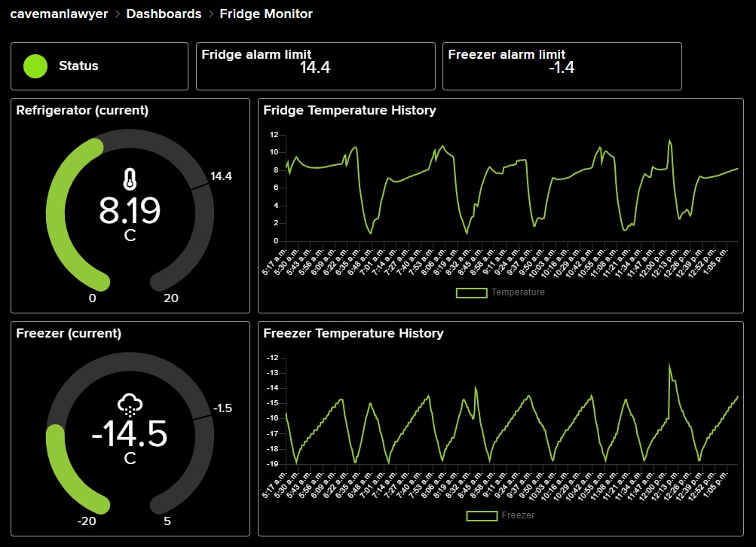Click the Freezer Temperature History title
This screenshot has height=547, width=756.
click(x=354, y=334)
